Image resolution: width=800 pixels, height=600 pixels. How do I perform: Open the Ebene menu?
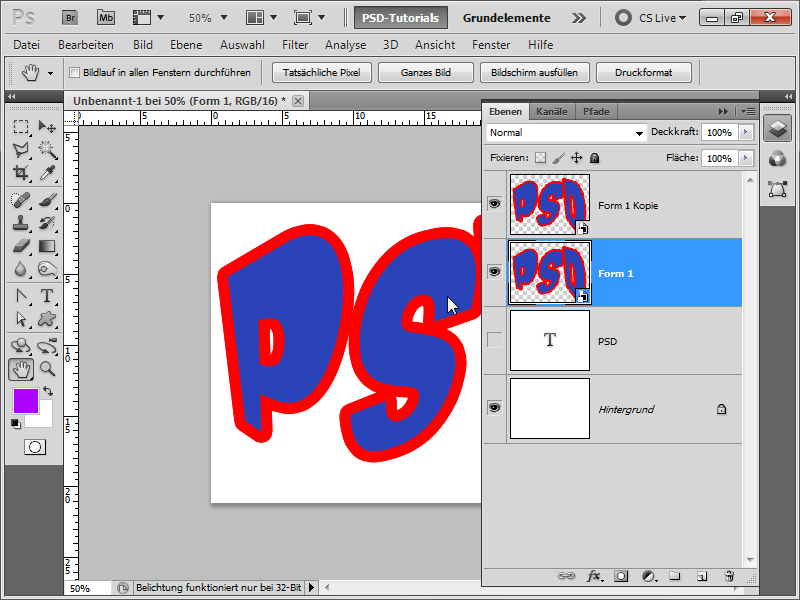coord(186,45)
